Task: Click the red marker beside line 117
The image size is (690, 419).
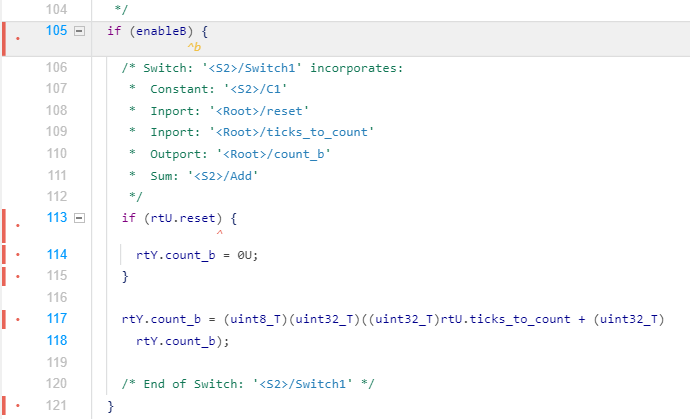Action: click(x=17, y=319)
